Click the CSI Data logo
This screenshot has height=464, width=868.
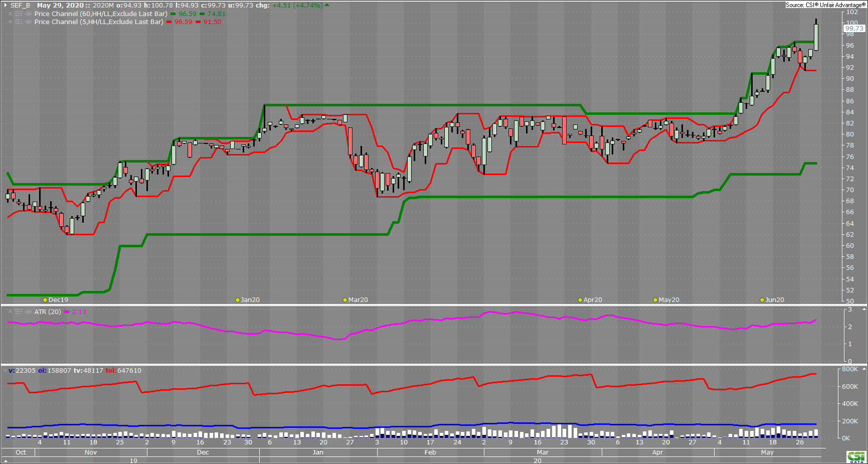tap(856, 457)
